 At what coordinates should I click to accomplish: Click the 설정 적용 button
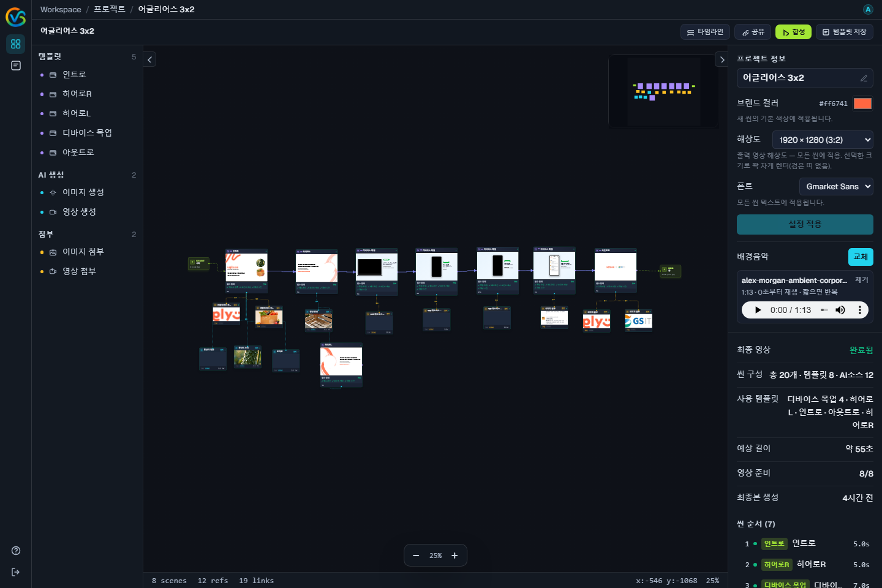point(805,224)
